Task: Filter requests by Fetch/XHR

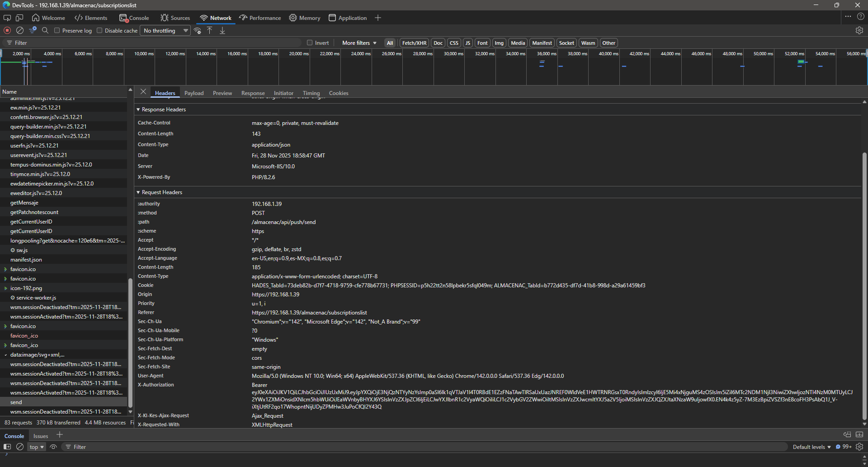Action: 414,43
